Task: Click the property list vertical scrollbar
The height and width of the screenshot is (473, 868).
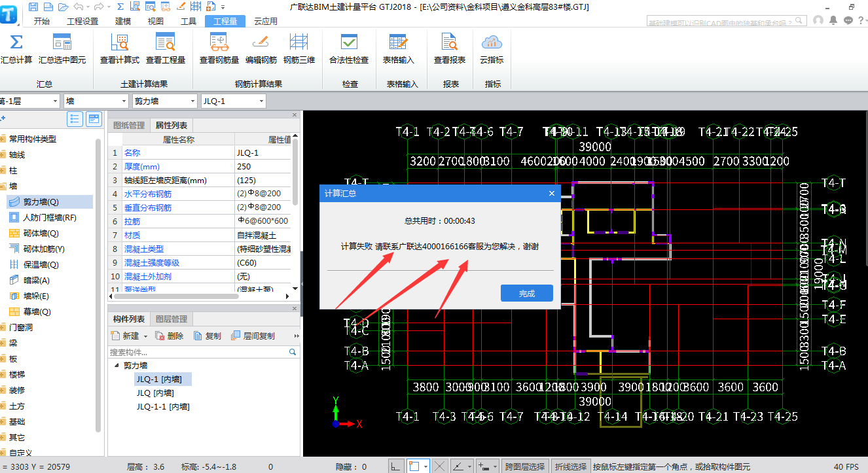Action: coord(295,170)
